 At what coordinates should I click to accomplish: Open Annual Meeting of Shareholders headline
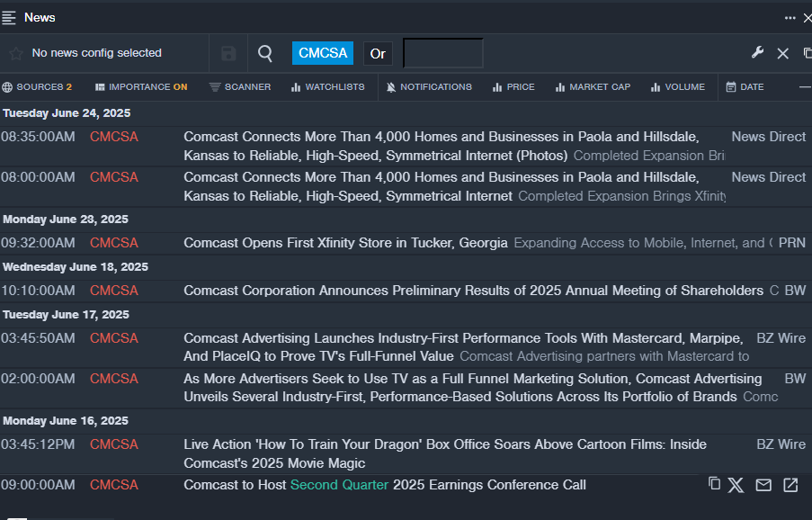click(x=473, y=291)
